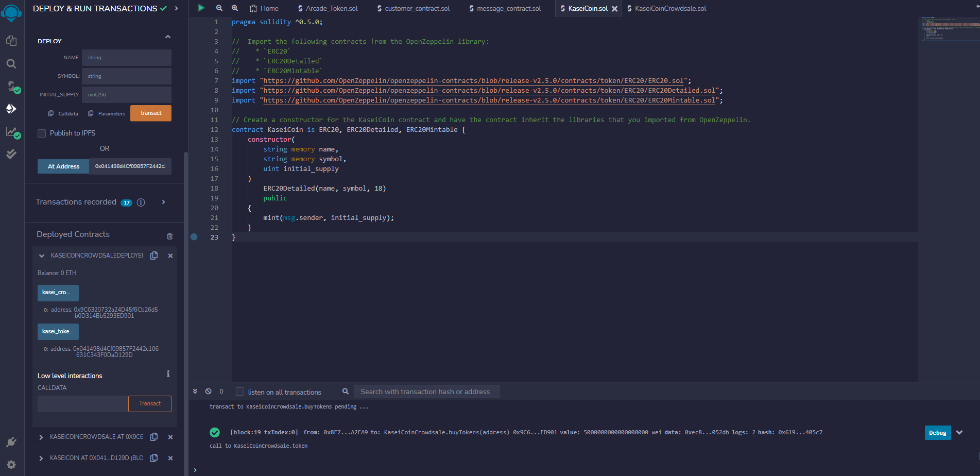This screenshot has width=980, height=476.
Task: Click the orange transact deploy button
Action: [151, 113]
